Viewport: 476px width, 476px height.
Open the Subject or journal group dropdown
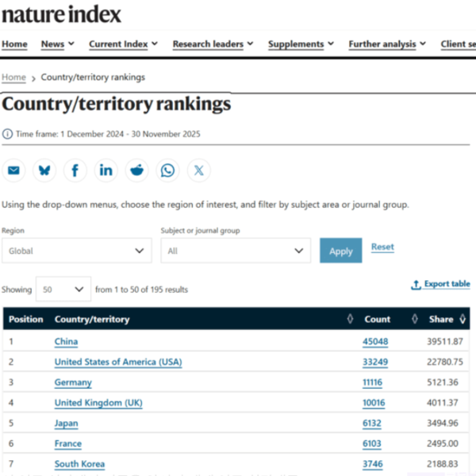click(236, 251)
